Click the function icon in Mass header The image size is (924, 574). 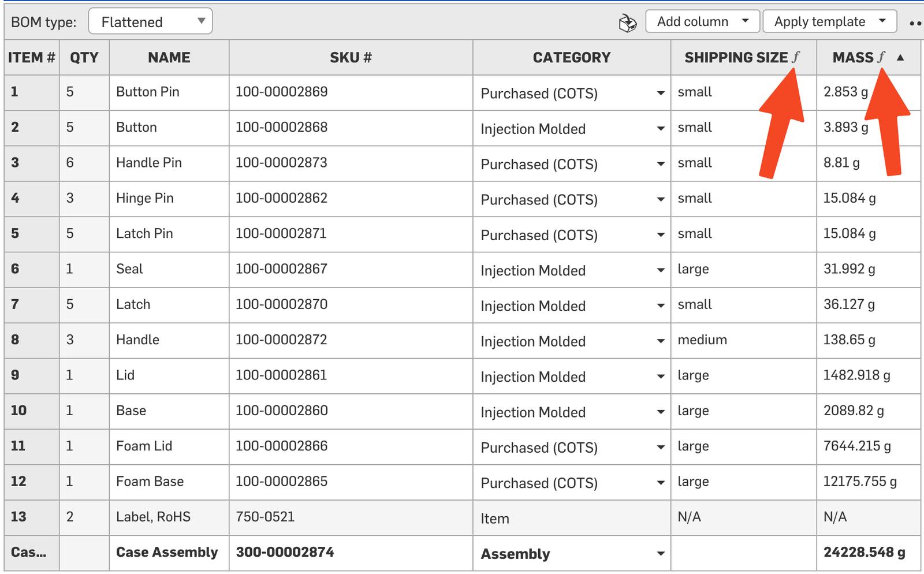pos(881,57)
